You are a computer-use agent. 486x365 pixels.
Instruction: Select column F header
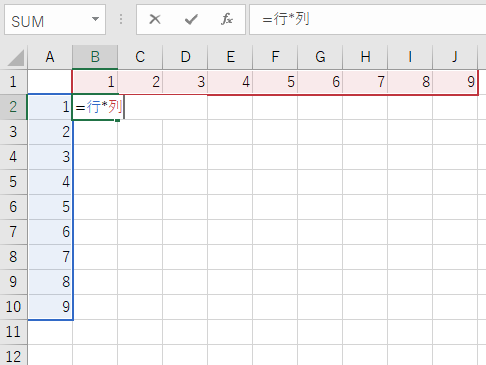point(275,57)
